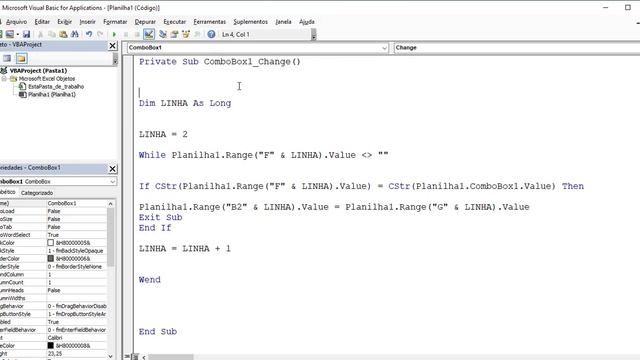
Task: Click the '1 - fmBackStyleOpaque' property value
Action: 77,251
